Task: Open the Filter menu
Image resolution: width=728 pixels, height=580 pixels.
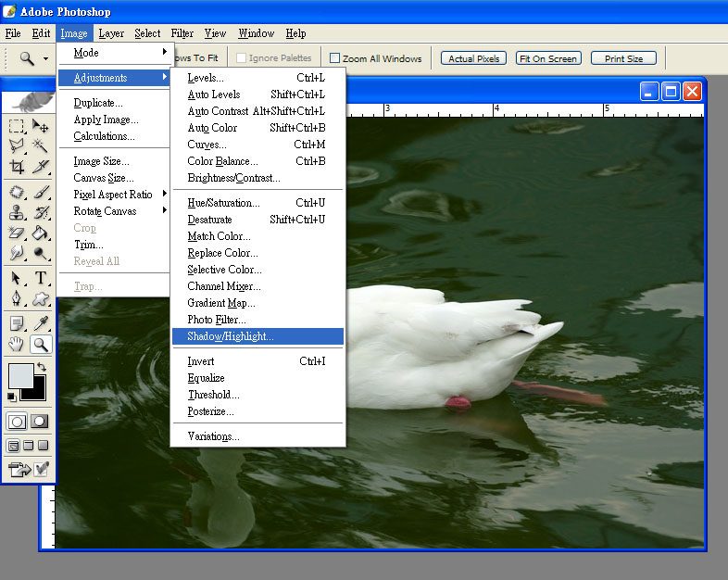Action: (x=182, y=33)
